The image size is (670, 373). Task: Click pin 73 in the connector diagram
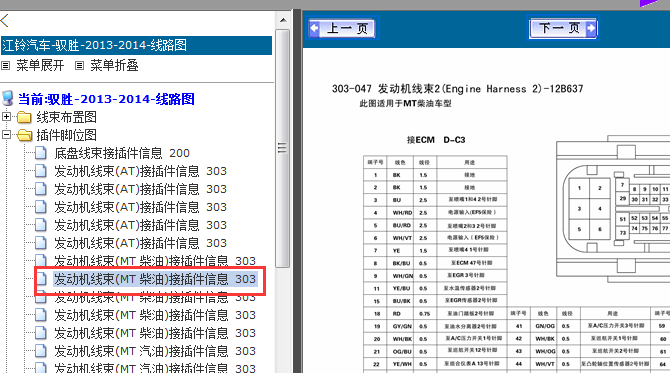click(623, 233)
